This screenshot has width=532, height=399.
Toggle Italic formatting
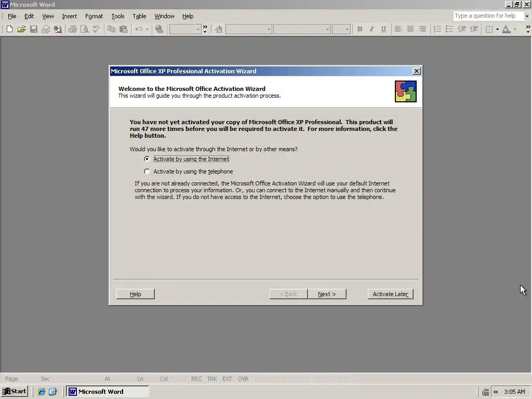pos(371,29)
